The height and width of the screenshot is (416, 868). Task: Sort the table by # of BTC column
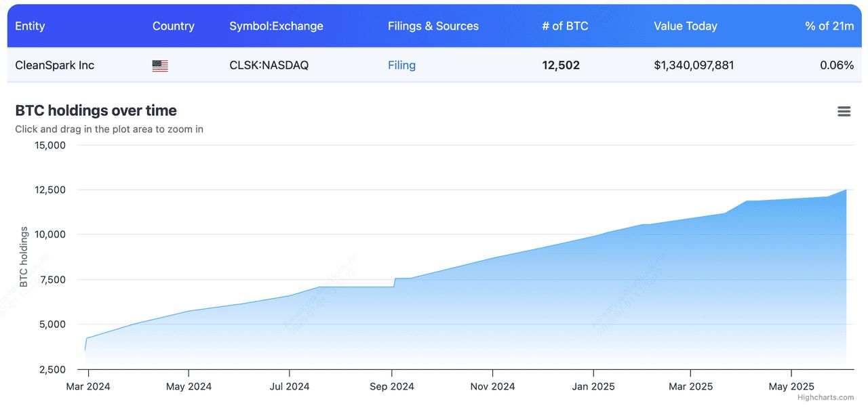tap(564, 26)
